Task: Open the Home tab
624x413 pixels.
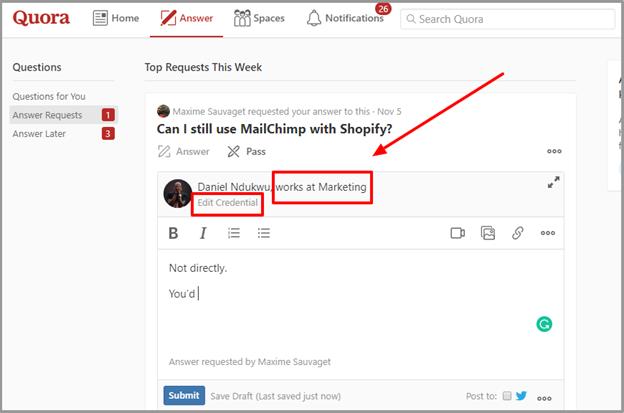Action: pyautogui.click(x=116, y=18)
